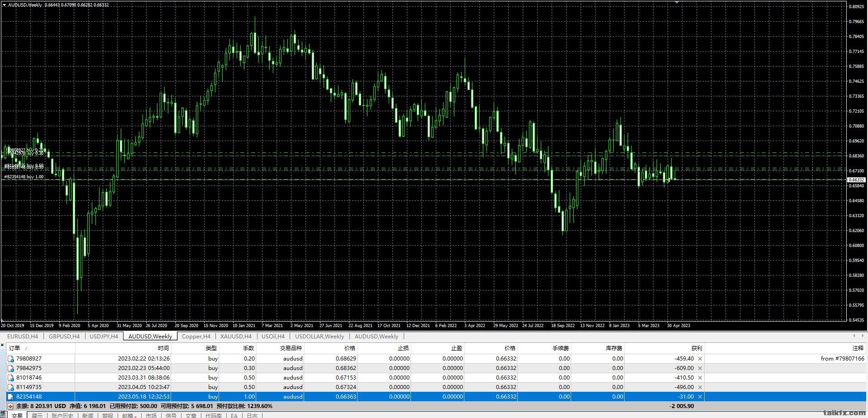
Task: Close the terminal panel with its X
Action: (2, 346)
